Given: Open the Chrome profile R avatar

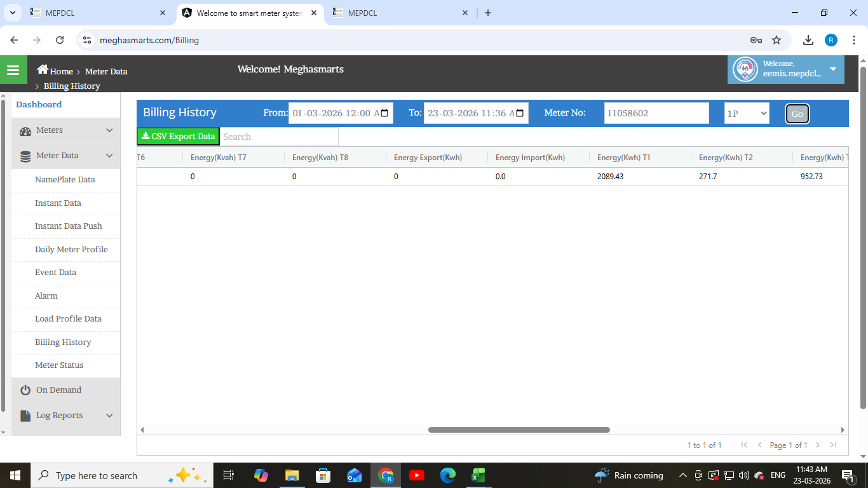Looking at the screenshot, I should coord(831,40).
